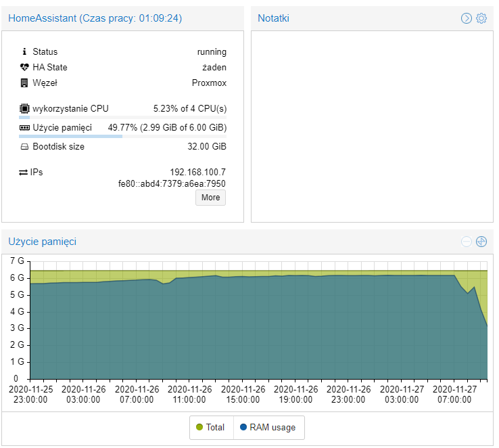Click the blue RAM usage legend dot
Viewport: 499px width, 448px height.
(243, 427)
